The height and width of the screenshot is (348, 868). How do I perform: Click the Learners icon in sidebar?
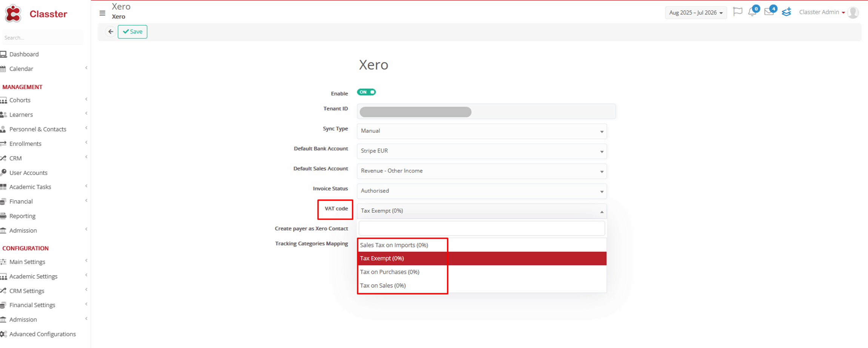pos(3,115)
